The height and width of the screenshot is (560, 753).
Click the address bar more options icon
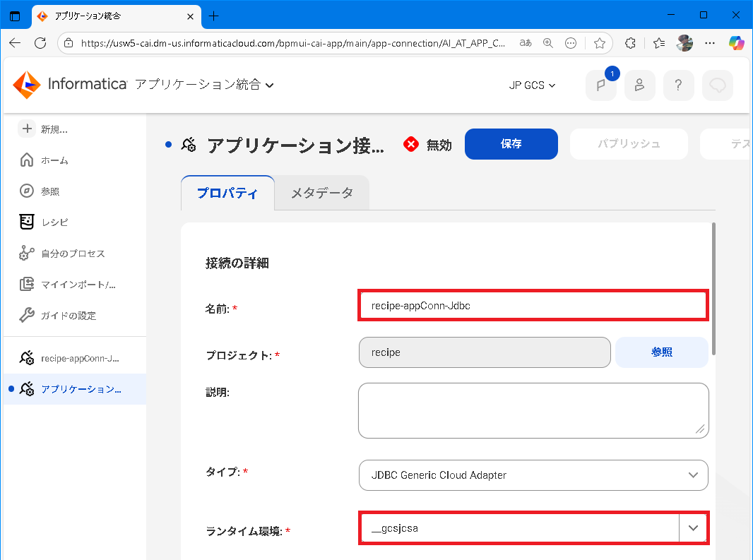point(571,43)
